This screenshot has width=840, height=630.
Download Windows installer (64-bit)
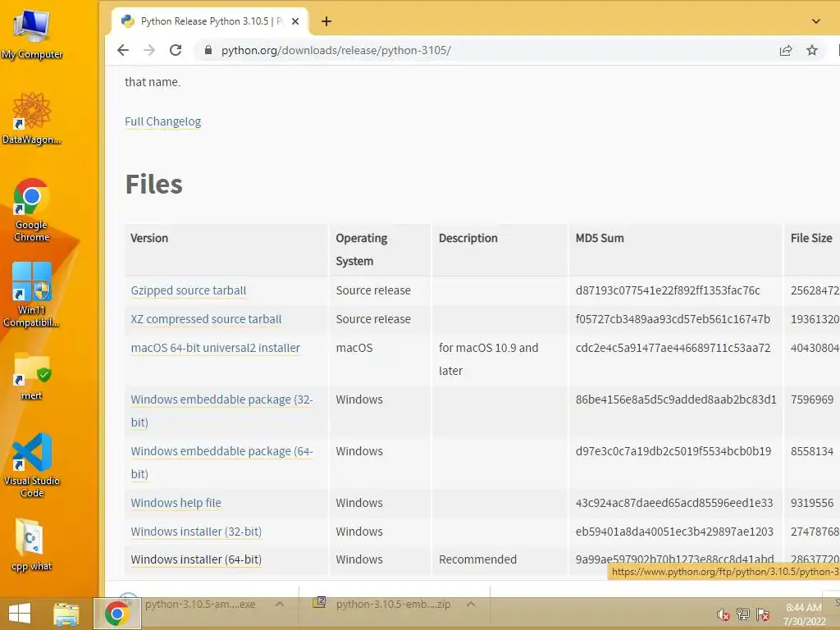[x=196, y=559]
